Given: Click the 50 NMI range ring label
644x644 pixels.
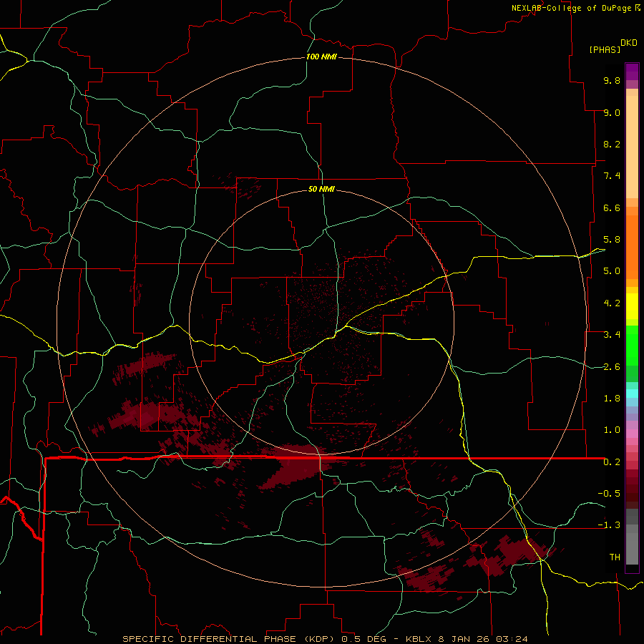Looking at the screenshot, I should [x=321, y=189].
